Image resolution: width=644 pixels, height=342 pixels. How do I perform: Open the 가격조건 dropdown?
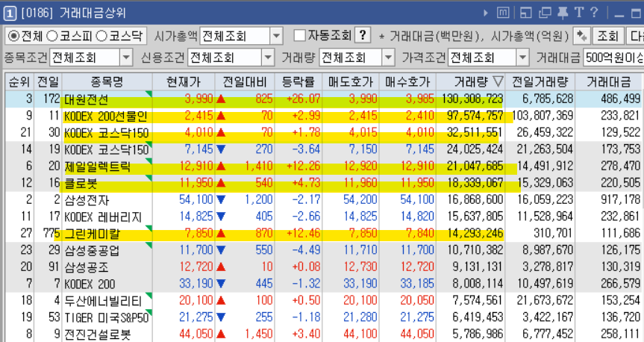click(x=522, y=57)
